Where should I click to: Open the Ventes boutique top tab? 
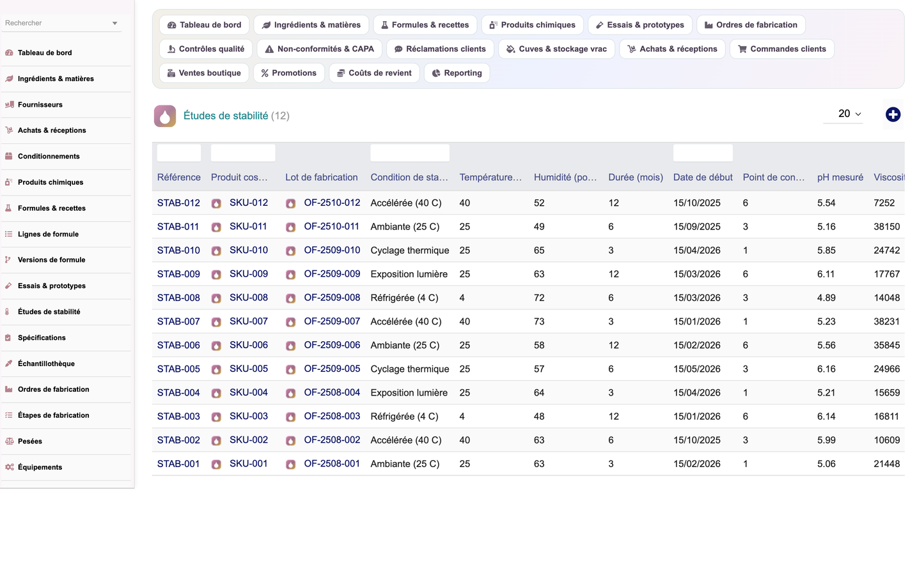click(x=204, y=73)
